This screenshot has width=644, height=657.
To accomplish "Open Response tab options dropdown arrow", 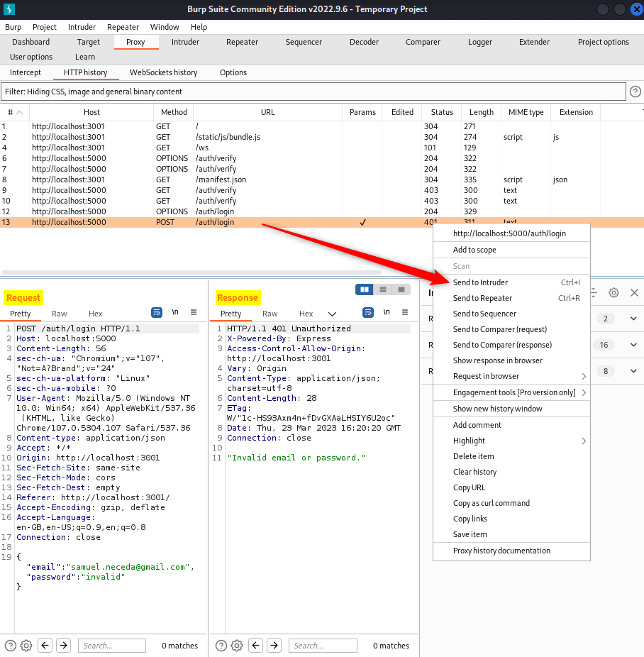I will (x=332, y=314).
